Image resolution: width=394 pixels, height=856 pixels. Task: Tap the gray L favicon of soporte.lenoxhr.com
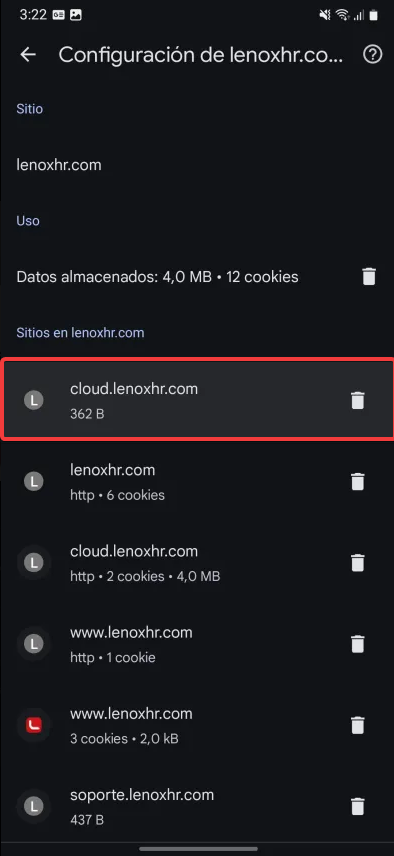click(x=34, y=806)
